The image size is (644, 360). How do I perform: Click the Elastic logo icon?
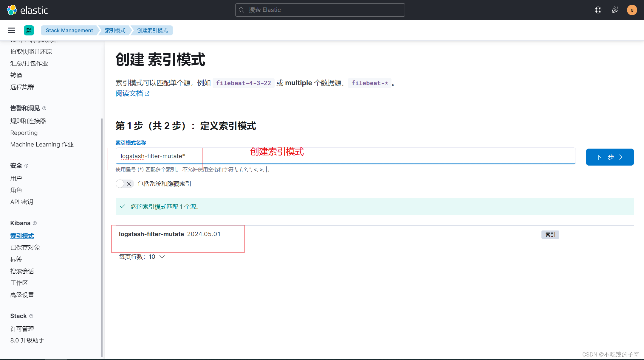[x=12, y=10]
